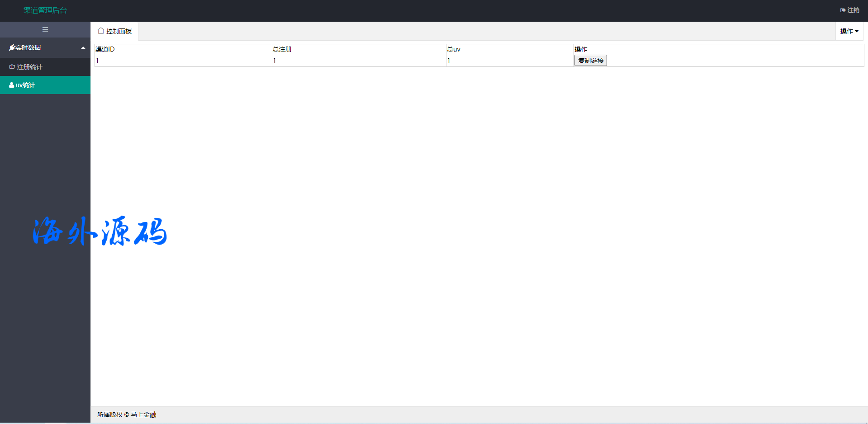This screenshot has height=424, width=868.
Task: Click the 操作 table column header
Action: click(x=581, y=49)
